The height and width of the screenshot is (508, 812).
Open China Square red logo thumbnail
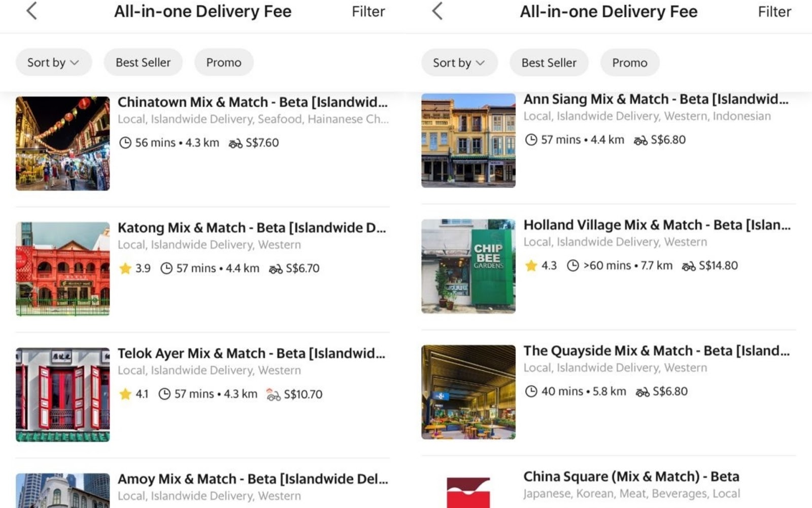pyautogui.click(x=468, y=492)
